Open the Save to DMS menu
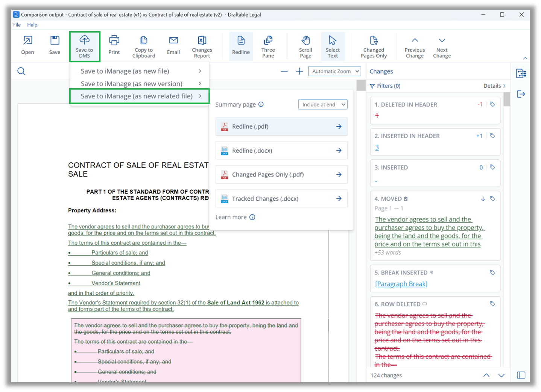Viewport: 541px width, 392px height. (x=85, y=47)
